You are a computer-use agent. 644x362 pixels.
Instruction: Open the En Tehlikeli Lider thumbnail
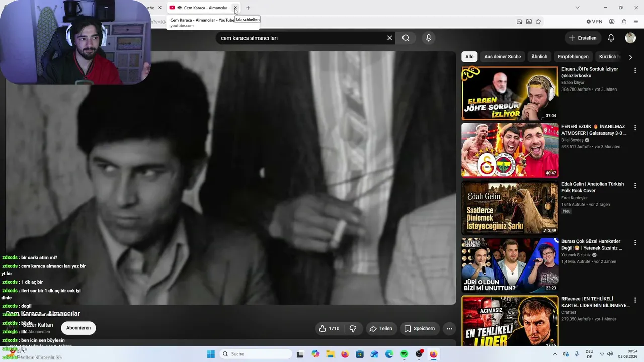(x=510, y=321)
